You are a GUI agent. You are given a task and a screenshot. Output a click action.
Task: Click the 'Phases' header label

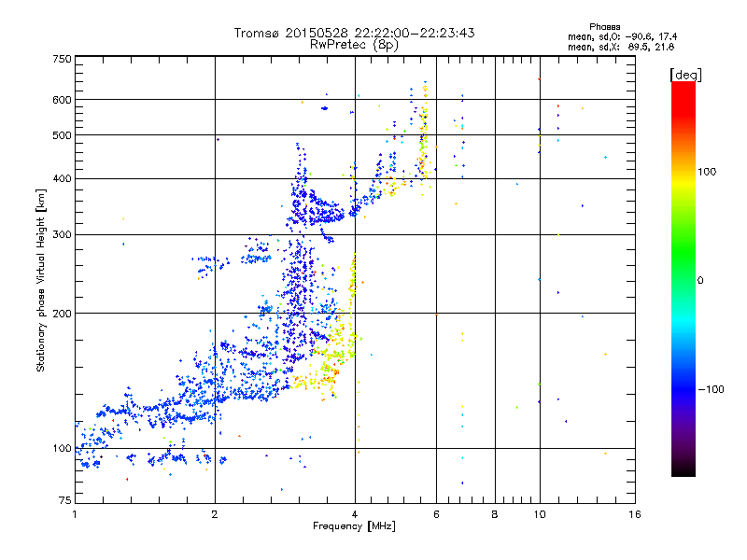click(x=604, y=27)
